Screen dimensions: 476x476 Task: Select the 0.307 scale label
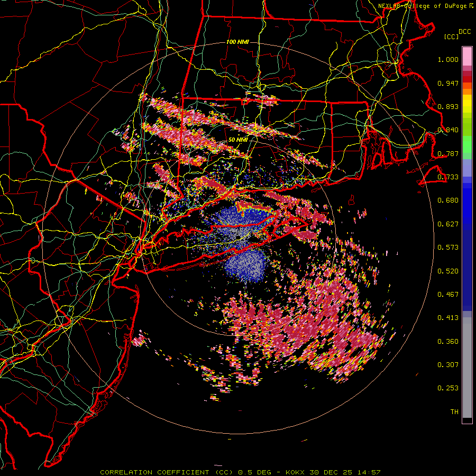[448, 365]
